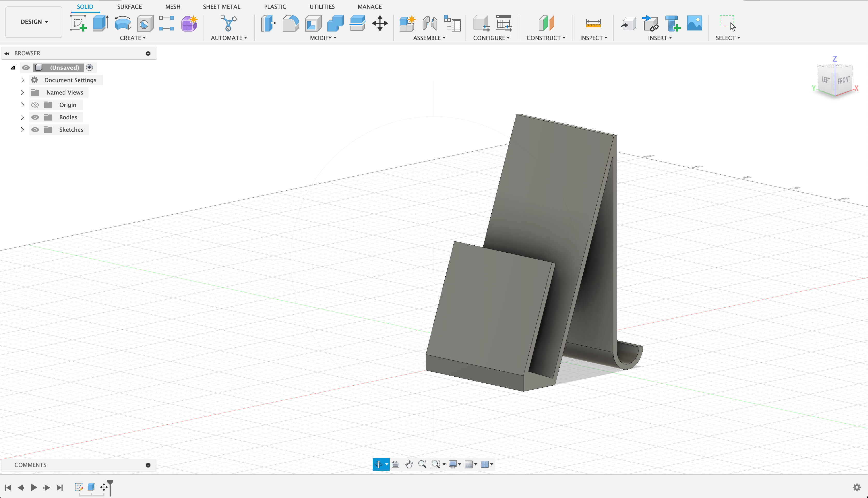868x498 pixels.
Task: Expand the Bodies tree node
Action: (22, 117)
